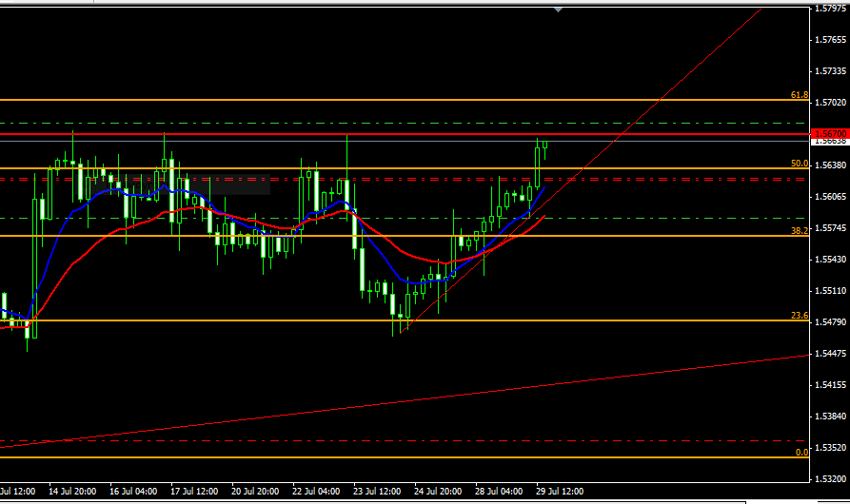The height and width of the screenshot is (504, 850).
Task: Click the 1.54475 price scale value
Action: [830, 354]
